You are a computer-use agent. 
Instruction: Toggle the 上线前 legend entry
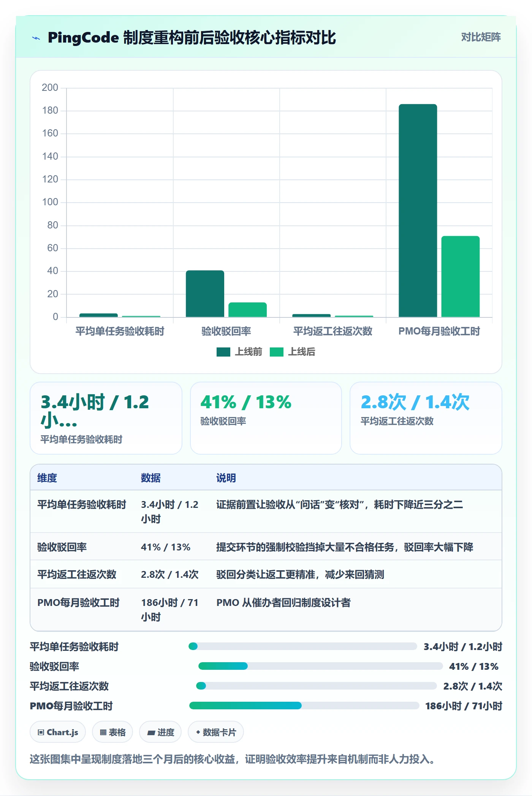click(239, 352)
